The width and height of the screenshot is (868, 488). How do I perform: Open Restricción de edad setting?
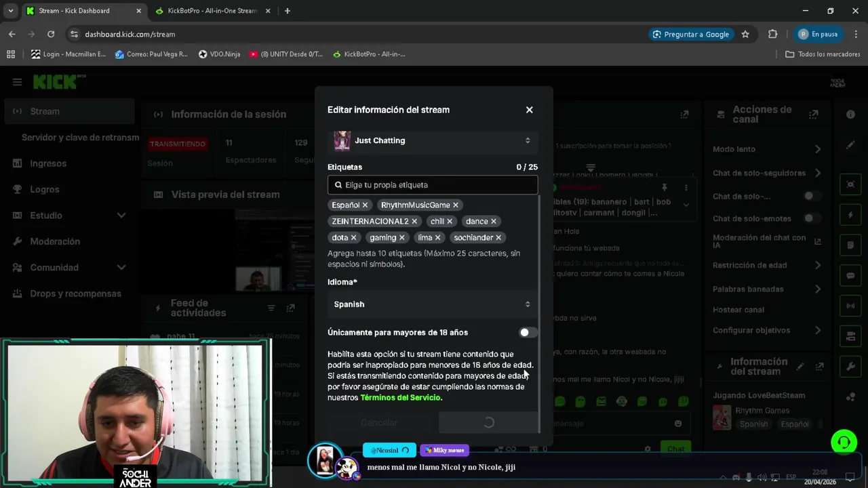click(767, 265)
